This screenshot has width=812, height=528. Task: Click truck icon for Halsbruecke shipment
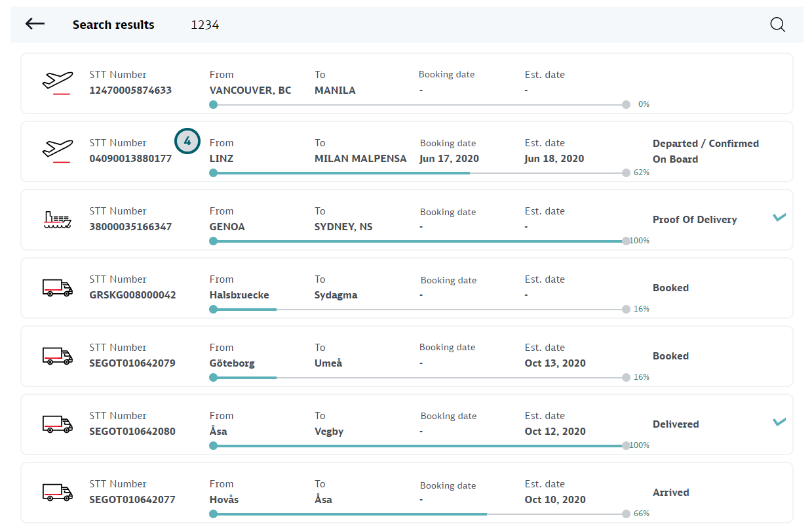(57, 288)
